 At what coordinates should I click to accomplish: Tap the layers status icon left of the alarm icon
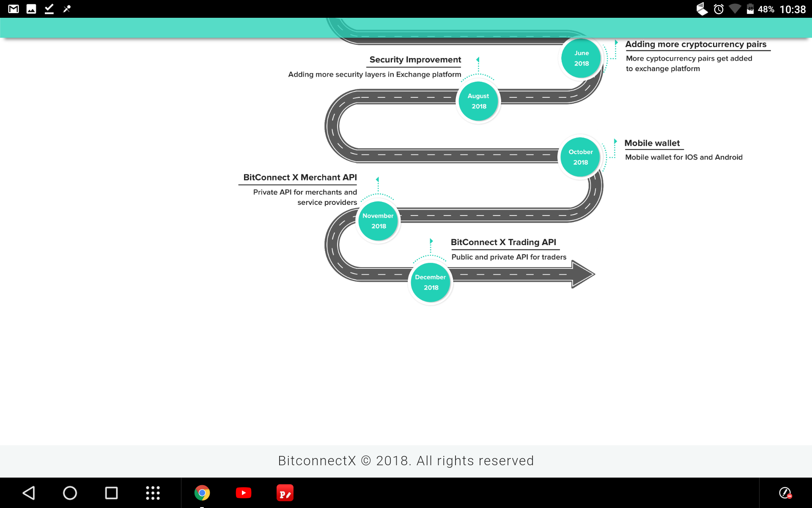point(702,9)
